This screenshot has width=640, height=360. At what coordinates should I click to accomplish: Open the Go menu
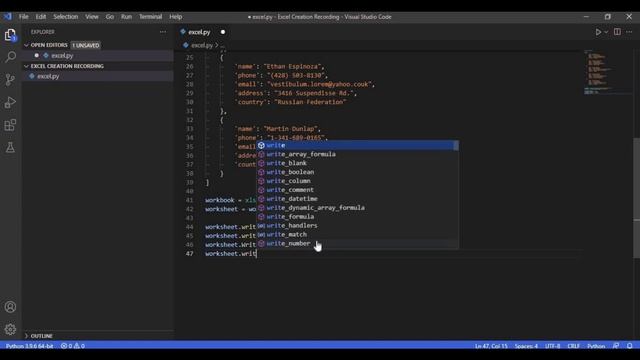[x=110, y=17]
